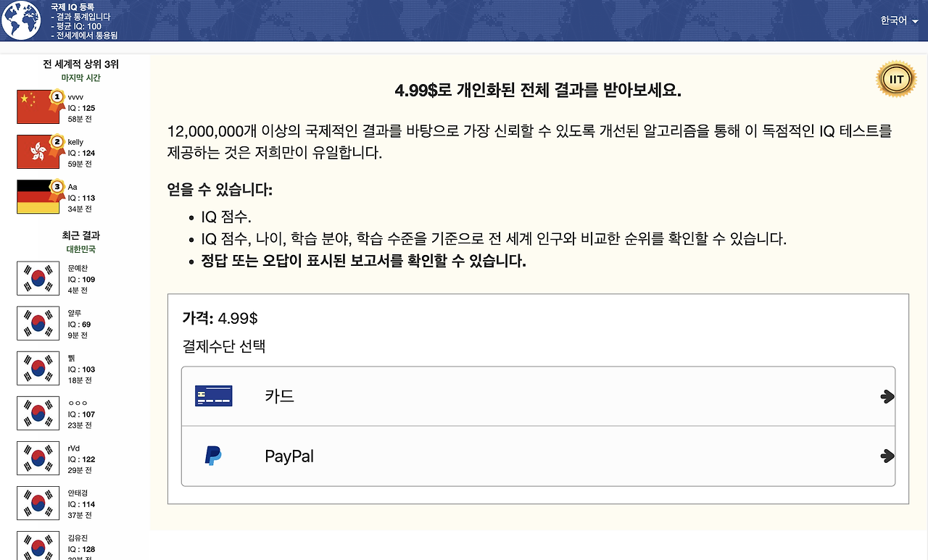928x560 pixels.
Task: Select the 카드 payment option
Action: 538,396
